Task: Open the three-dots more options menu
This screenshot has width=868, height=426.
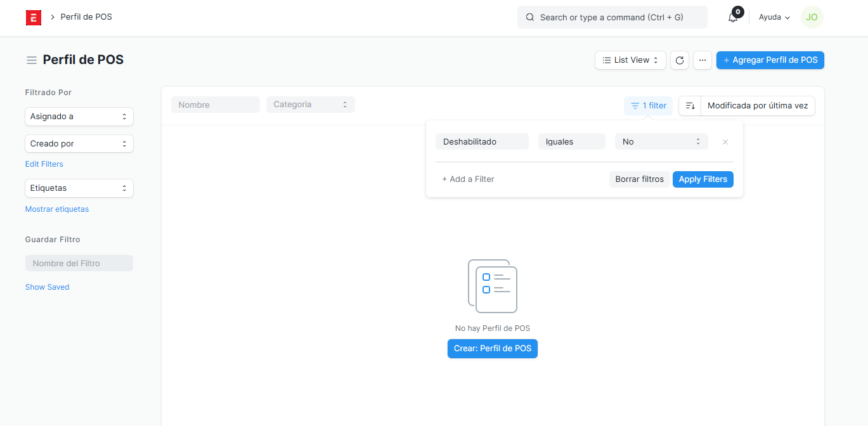Action: click(702, 60)
